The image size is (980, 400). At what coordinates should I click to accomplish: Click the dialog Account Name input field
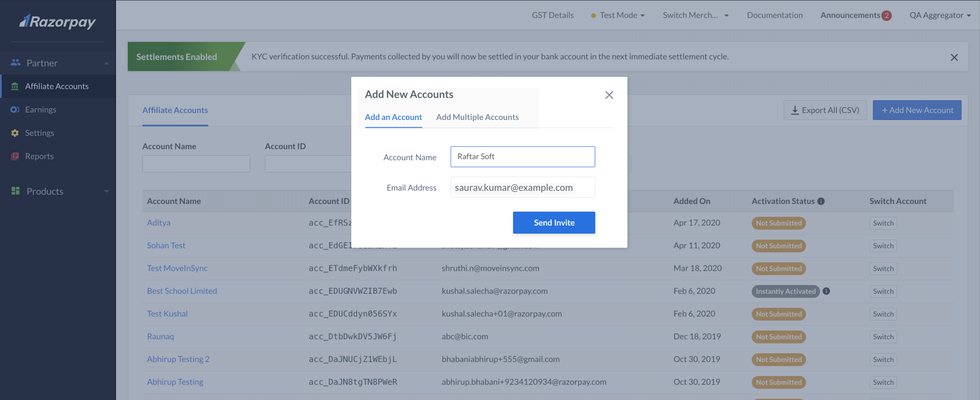[x=523, y=157]
